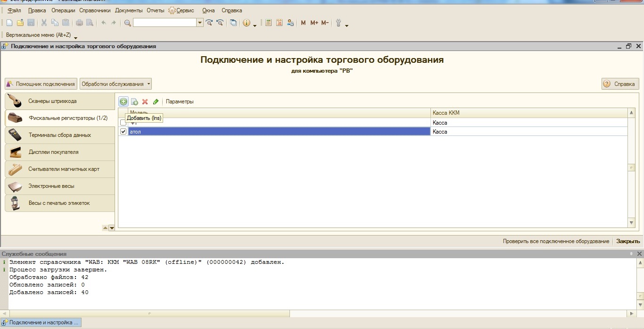Click the M+ memory add button
The width and height of the screenshot is (644, 329).
[x=314, y=23]
